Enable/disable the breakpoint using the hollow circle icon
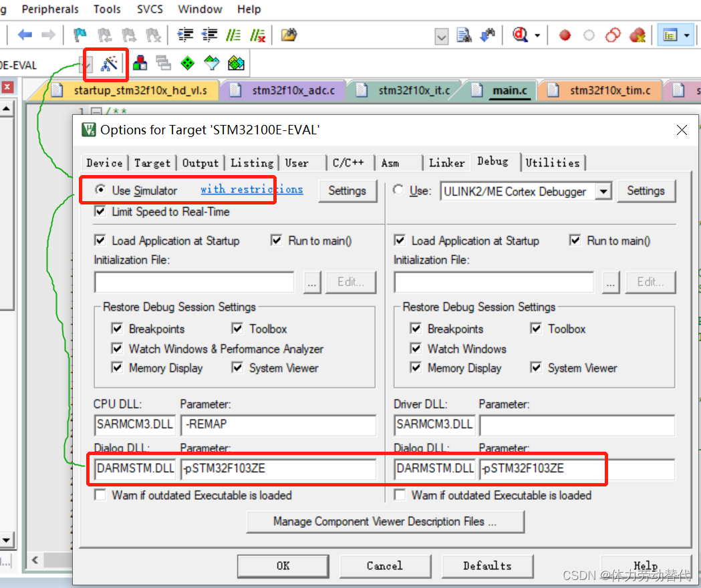Viewport: 701px width, 588px height. coord(589,35)
